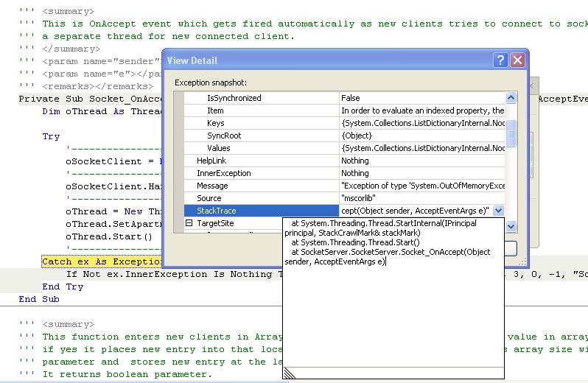The height and width of the screenshot is (383, 588).
Task: Click the exception snapshot scrollbar thumb
Action: (511, 133)
